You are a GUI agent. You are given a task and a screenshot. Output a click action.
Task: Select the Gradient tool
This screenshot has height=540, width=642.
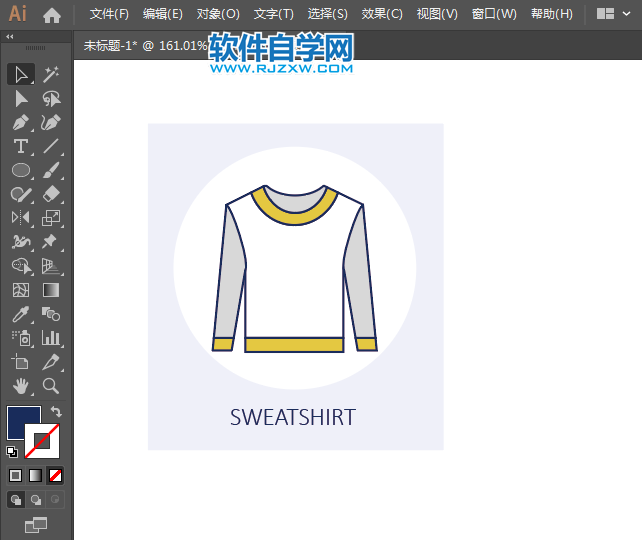pos(51,290)
